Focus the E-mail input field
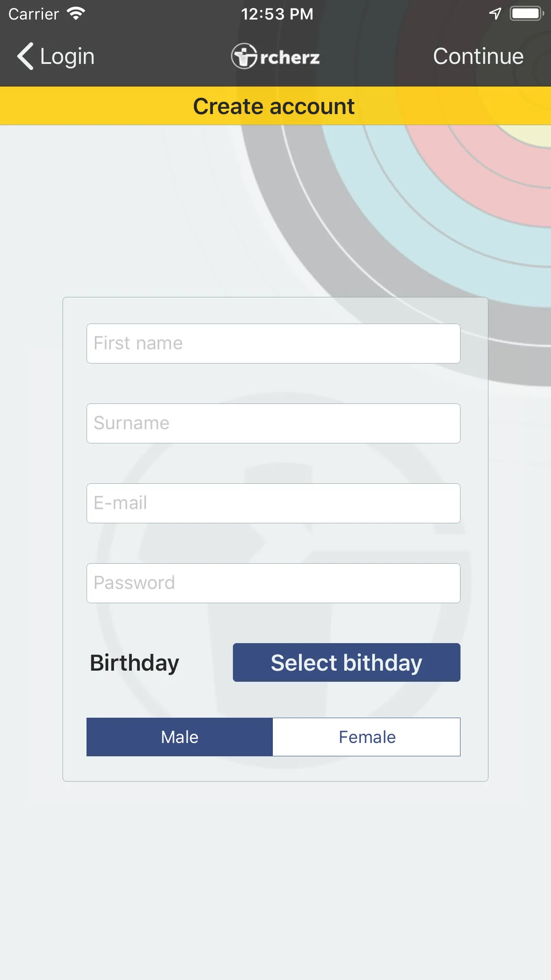551x980 pixels. pyautogui.click(x=273, y=503)
